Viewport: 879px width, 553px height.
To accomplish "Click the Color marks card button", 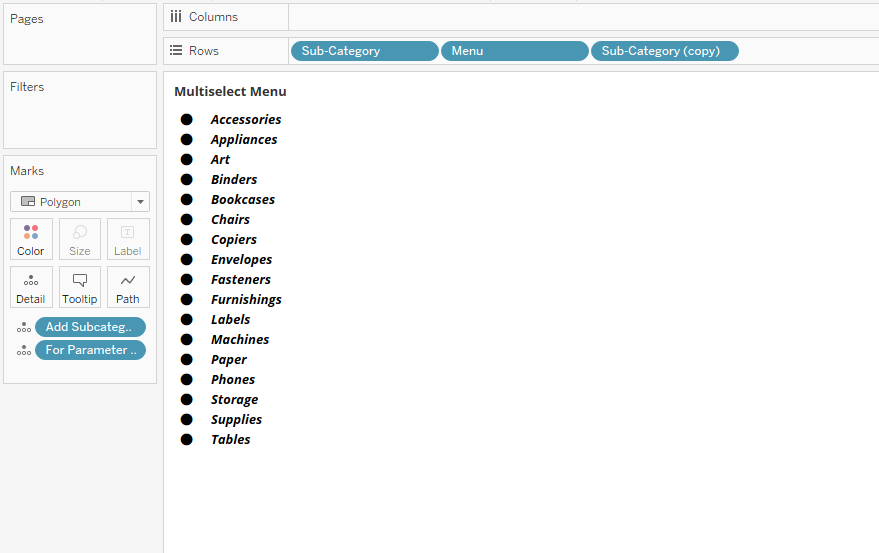I will (31, 239).
